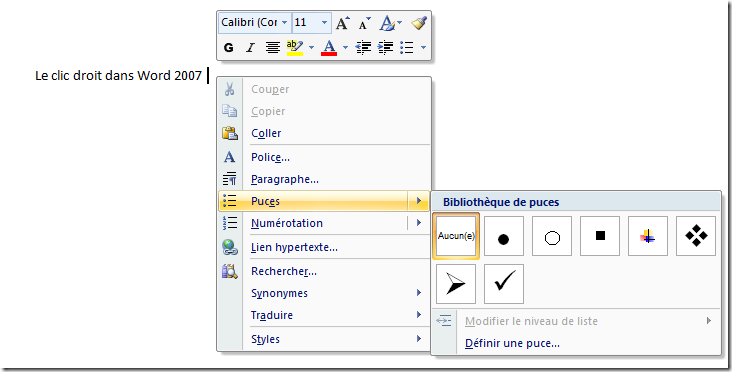Select the arrowhead bullet

(456, 284)
